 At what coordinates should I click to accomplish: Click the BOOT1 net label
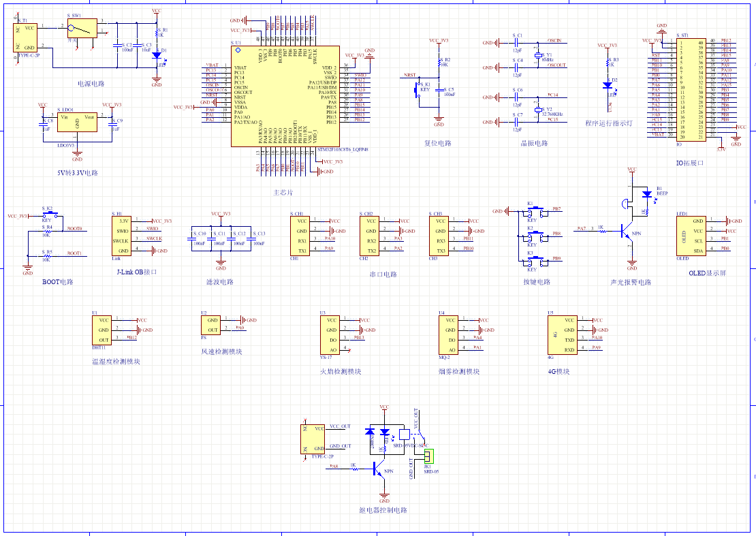click(74, 253)
